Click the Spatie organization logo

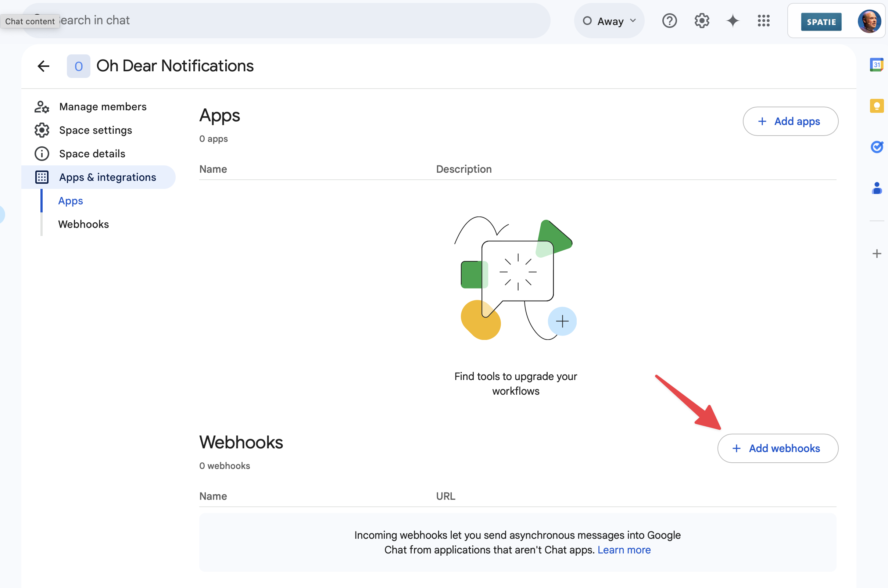click(821, 22)
